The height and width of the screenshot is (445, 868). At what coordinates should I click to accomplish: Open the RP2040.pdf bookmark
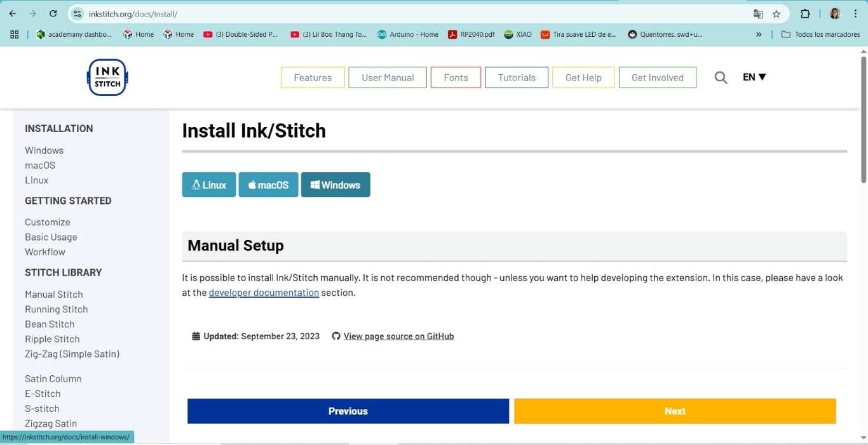tap(471, 34)
